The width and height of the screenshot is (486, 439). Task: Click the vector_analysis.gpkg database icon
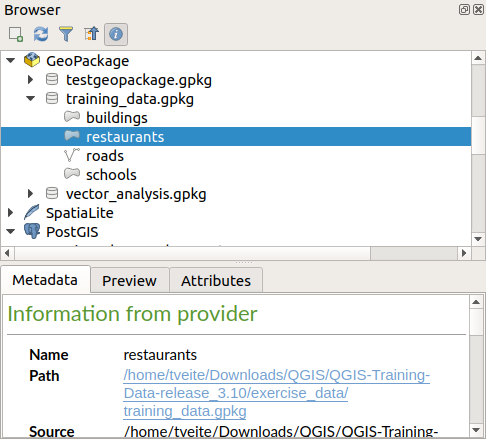point(52,193)
